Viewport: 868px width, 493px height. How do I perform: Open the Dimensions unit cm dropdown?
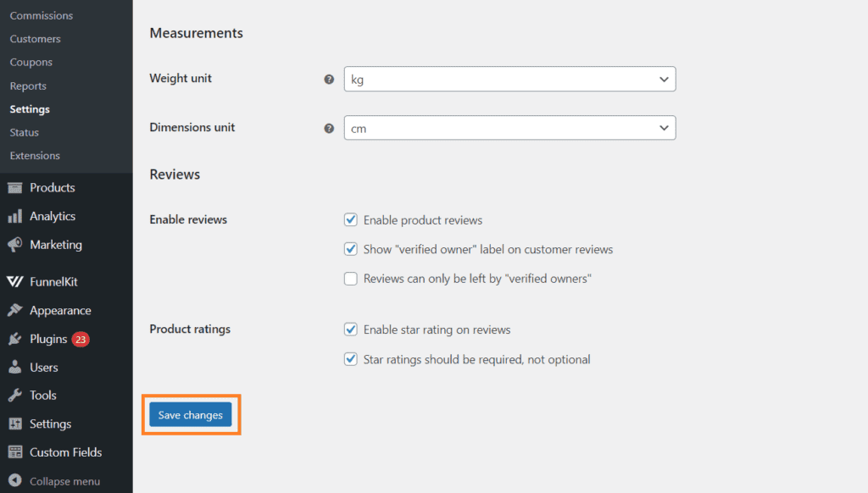[x=509, y=128]
